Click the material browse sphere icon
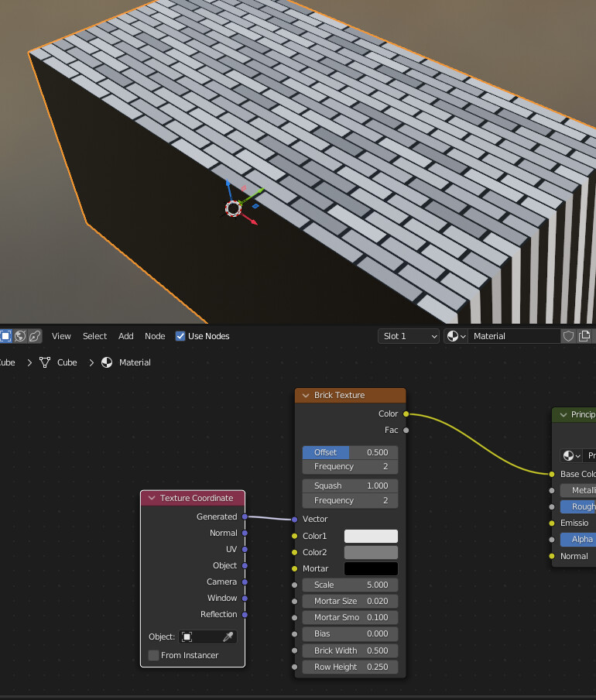The image size is (596, 700). coord(456,336)
